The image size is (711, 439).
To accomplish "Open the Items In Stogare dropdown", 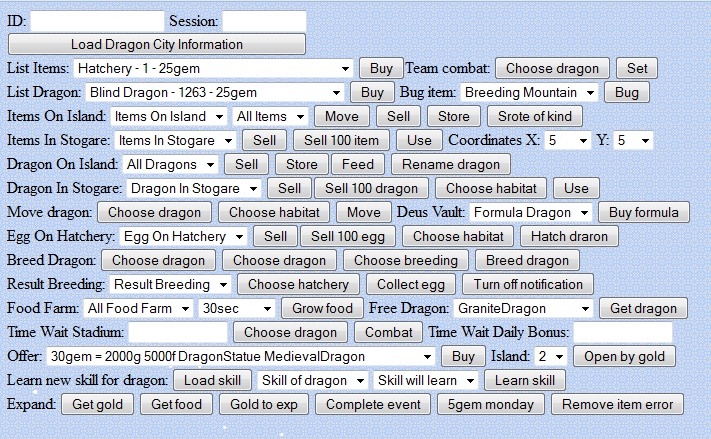I will (x=175, y=141).
